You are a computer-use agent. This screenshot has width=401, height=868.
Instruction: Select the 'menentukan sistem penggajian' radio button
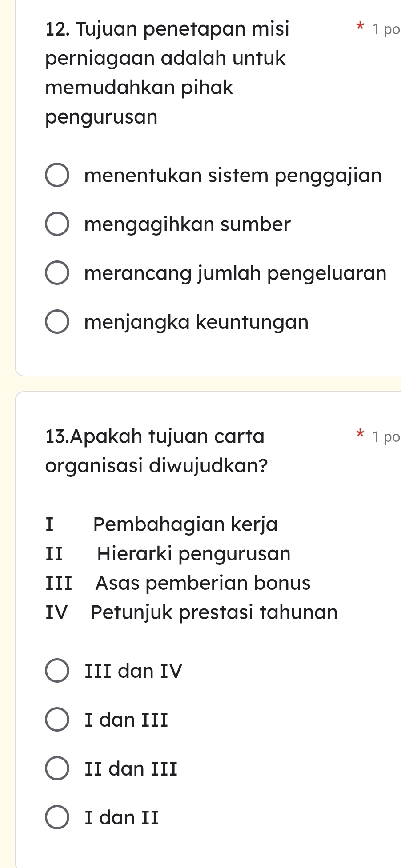click(57, 176)
